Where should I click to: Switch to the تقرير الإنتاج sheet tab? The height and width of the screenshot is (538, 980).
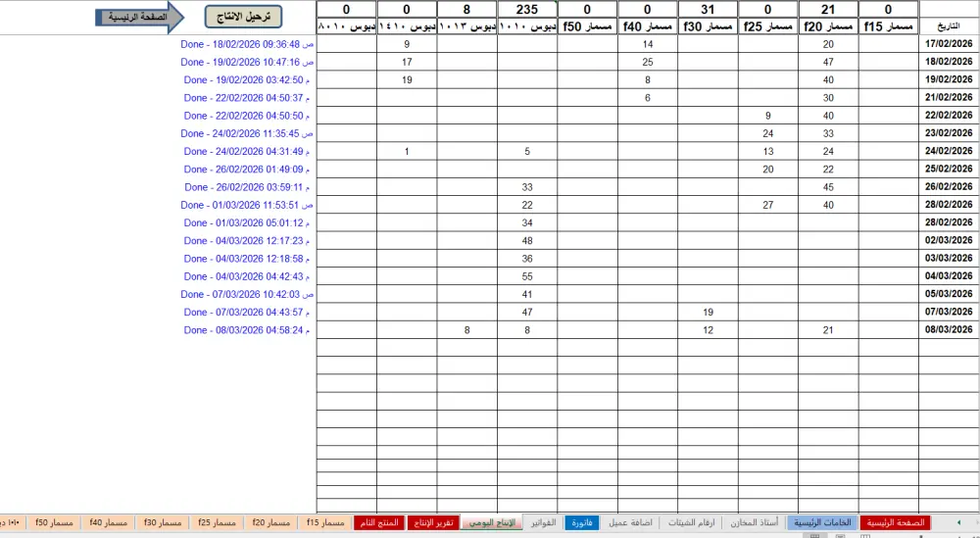point(433,522)
